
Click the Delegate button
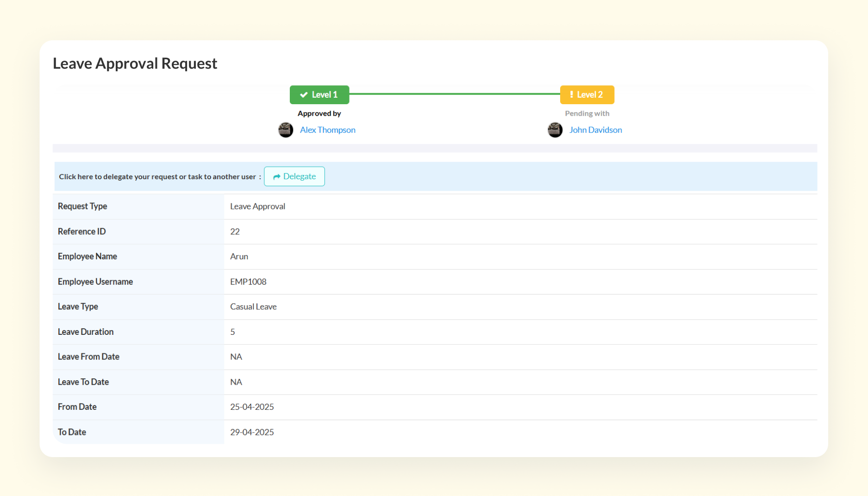294,176
